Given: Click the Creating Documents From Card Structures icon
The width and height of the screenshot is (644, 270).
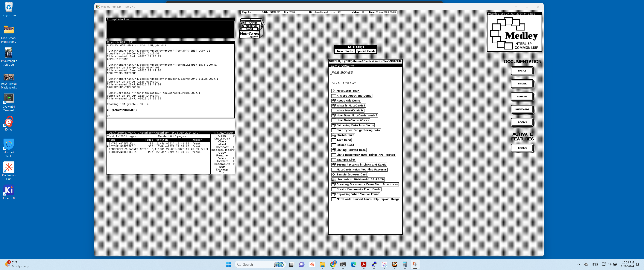Looking at the screenshot, I should pos(333,184).
